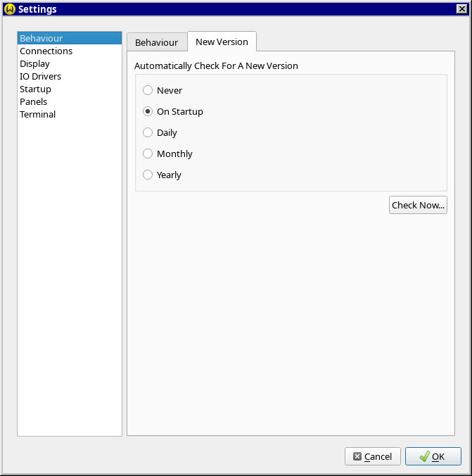Click the yellow application icon in title bar
The height and width of the screenshot is (476, 472).
pos(10,9)
